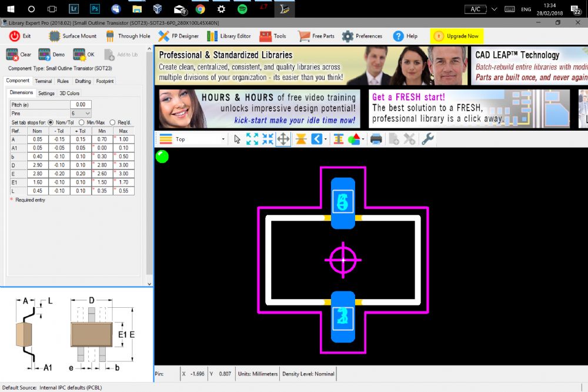Image resolution: width=588 pixels, height=392 pixels.
Task: Click OK to calculate footprint
Action: pyautogui.click(x=83, y=55)
